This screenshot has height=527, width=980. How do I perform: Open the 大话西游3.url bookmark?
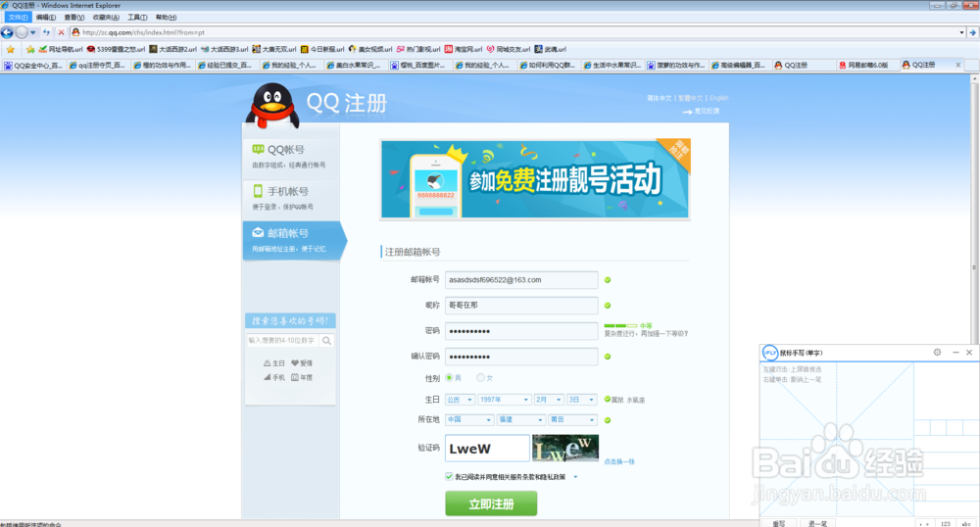point(224,49)
